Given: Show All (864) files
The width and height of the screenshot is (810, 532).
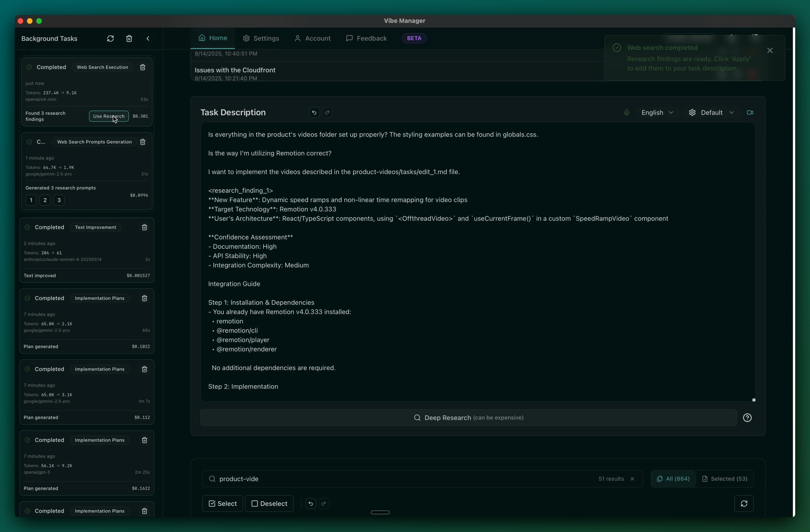Looking at the screenshot, I should click(x=673, y=479).
